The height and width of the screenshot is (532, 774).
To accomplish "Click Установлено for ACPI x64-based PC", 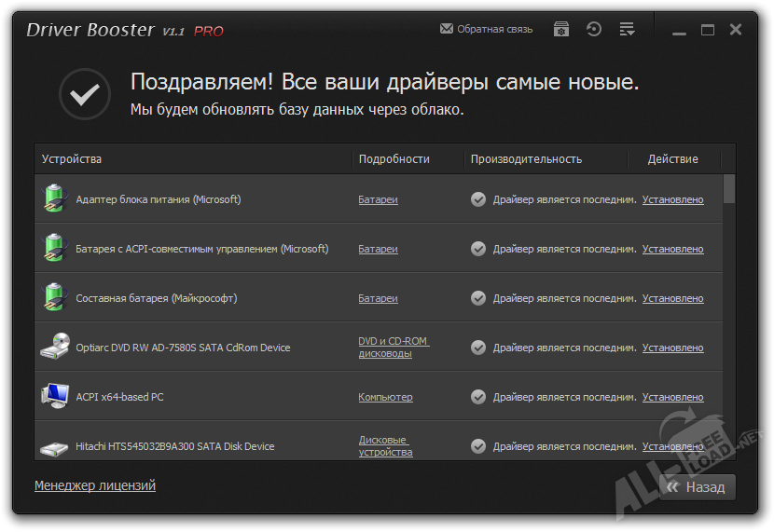I will point(672,397).
